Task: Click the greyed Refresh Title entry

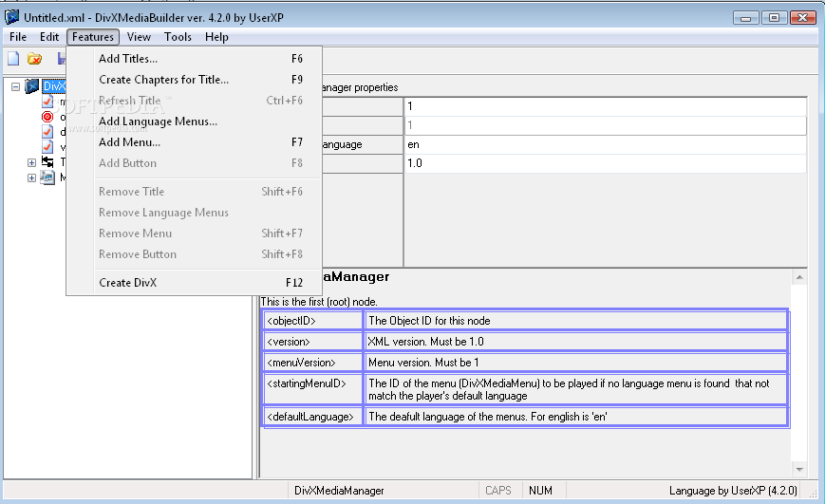Action: (195, 101)
